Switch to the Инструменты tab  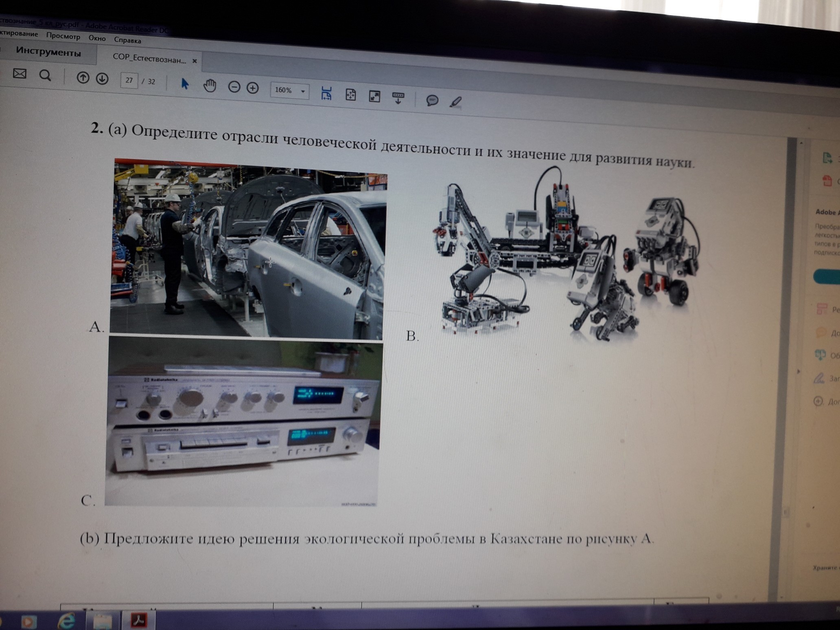point(48,52)
